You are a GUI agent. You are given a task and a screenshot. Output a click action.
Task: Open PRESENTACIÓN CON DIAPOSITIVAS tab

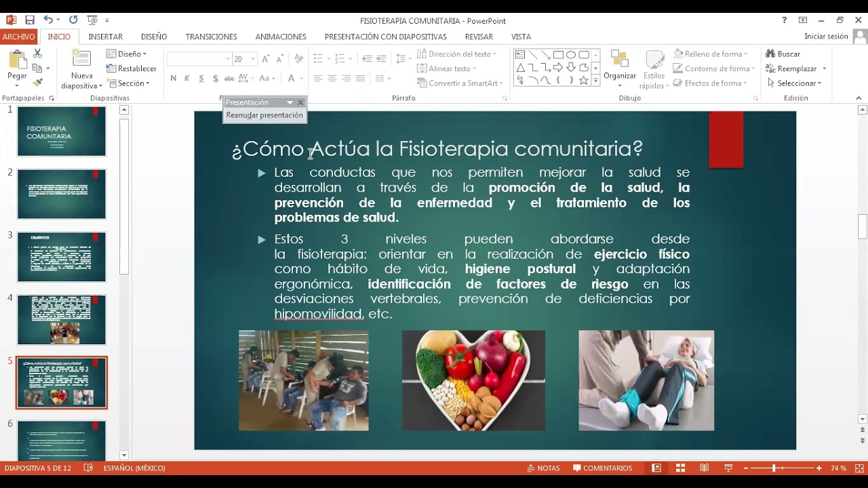(386, 37)
